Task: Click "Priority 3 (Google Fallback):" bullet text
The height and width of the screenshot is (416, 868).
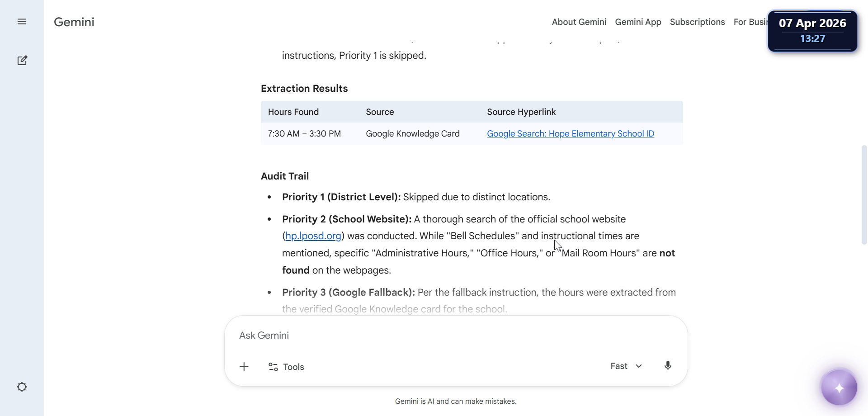Action: click(349, 293)
